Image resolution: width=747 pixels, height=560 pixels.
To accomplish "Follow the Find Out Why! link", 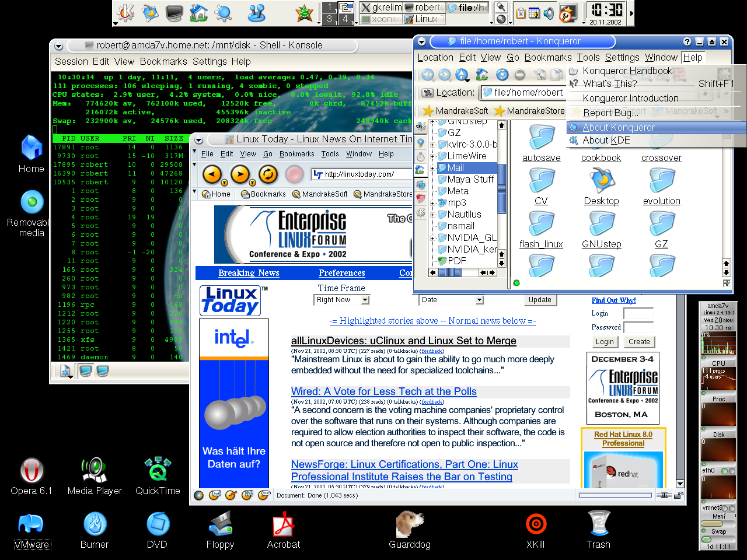I will click(613, 300).
